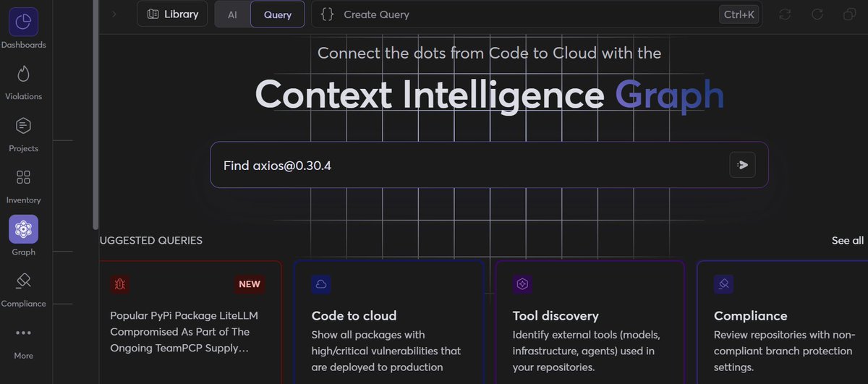Click the Library book icon
This screenshot has height=384, width=868.
[153, 14]
